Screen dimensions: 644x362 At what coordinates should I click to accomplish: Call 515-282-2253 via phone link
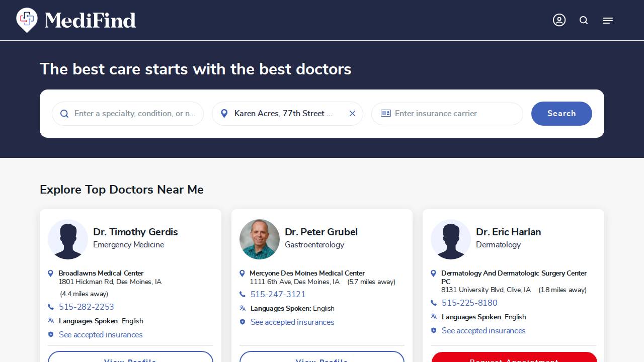click(87, 307)
